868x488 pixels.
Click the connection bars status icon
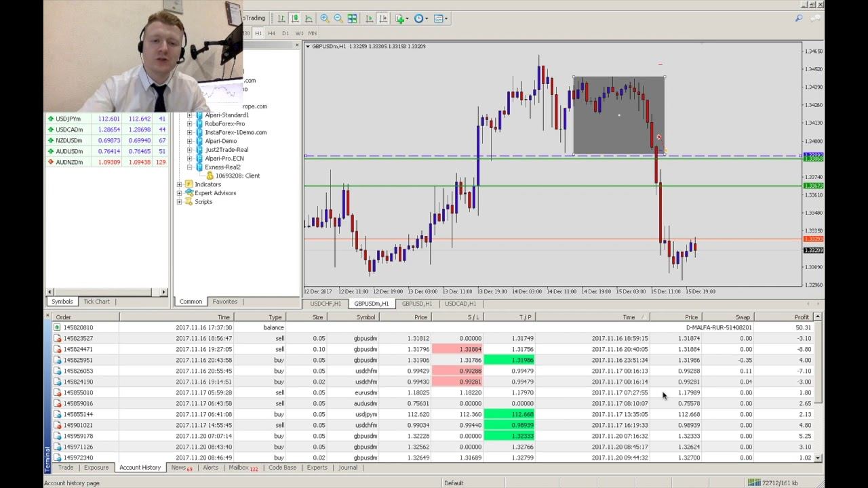(x=753, y=483)
